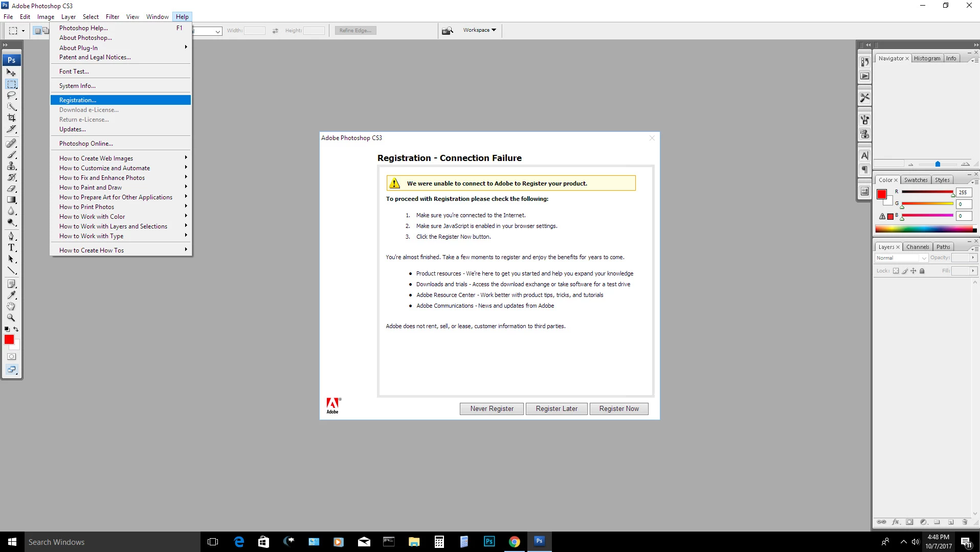Select the Crop tool
The image size is (980, 552).
click(11, 118)
